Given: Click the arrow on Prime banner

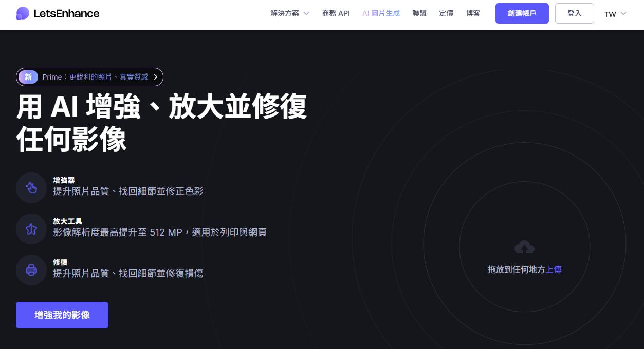Looking at the screenshot, I should pos(156,77).
